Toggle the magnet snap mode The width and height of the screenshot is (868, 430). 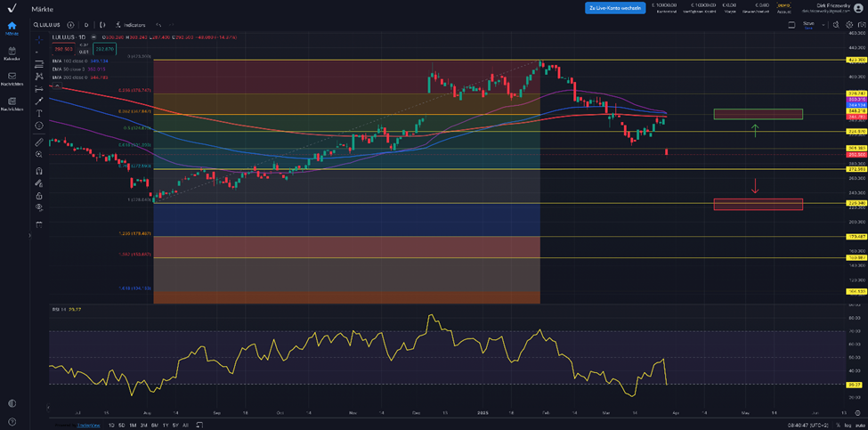pos(39,171)
